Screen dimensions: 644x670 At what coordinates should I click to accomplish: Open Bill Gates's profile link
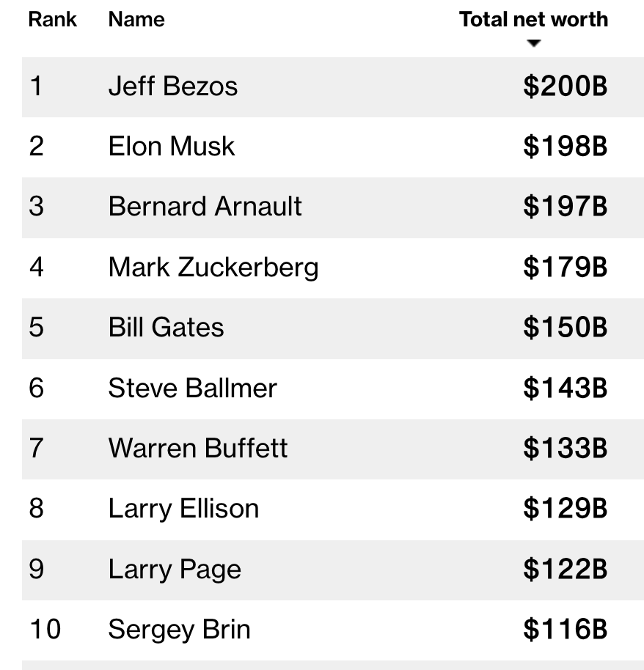[167, 328]
